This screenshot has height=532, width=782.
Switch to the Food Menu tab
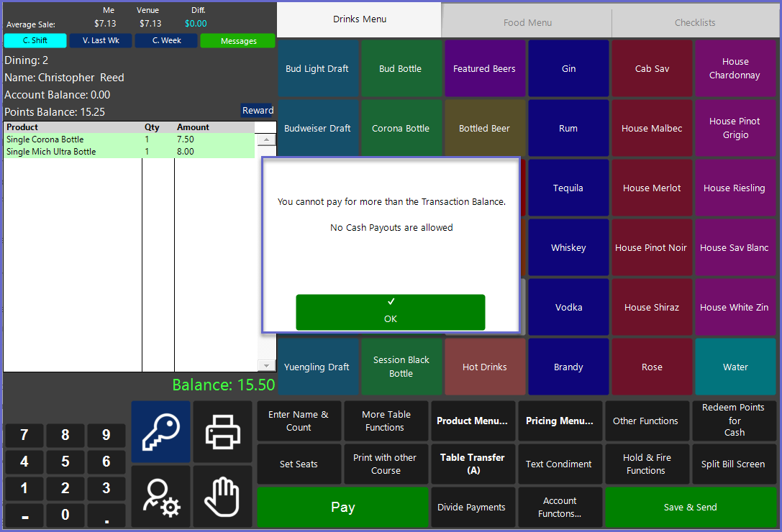(x=527, y=22)
